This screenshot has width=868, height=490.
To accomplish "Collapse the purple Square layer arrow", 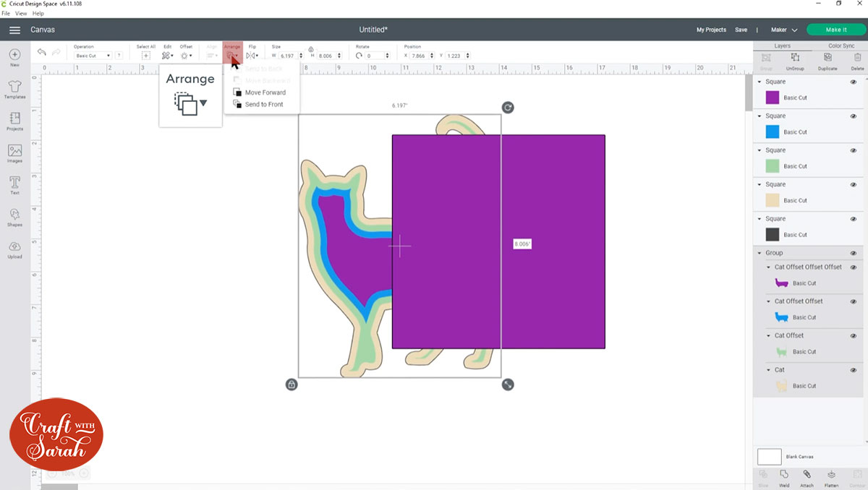I will coord(759,82).
